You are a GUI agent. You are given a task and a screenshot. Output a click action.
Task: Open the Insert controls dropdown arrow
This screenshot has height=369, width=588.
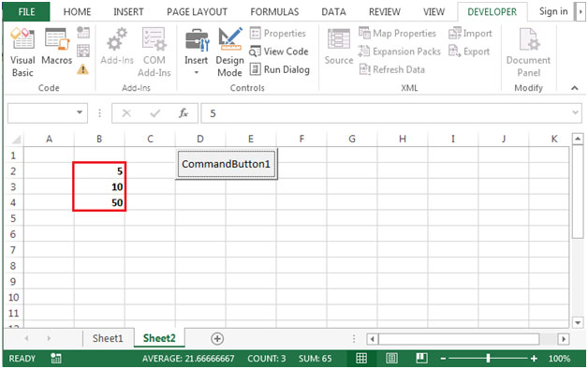[x=196, y=72]
